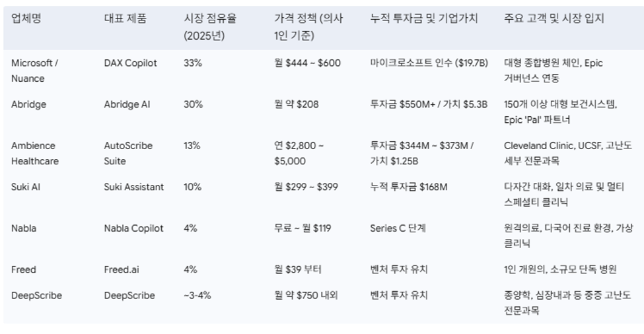Click the Ambience Healthcare row name

(x=35, y=153)
